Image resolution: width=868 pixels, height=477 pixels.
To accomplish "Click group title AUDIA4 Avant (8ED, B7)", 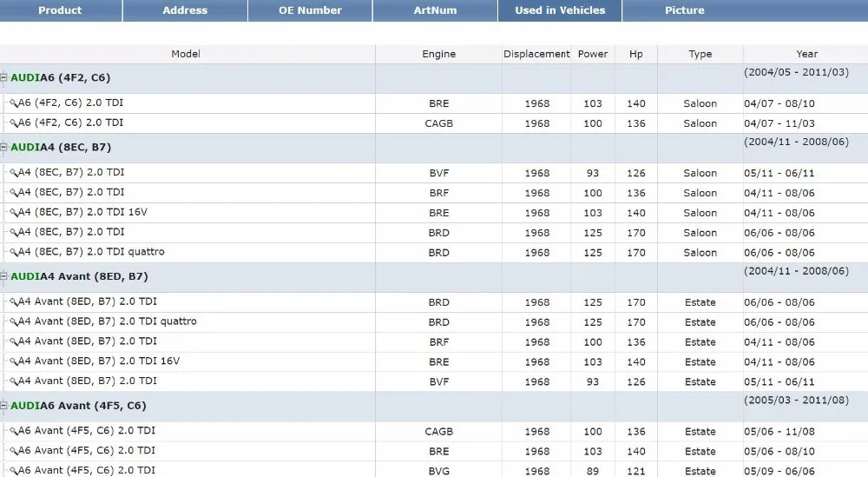I will [79, 276].
